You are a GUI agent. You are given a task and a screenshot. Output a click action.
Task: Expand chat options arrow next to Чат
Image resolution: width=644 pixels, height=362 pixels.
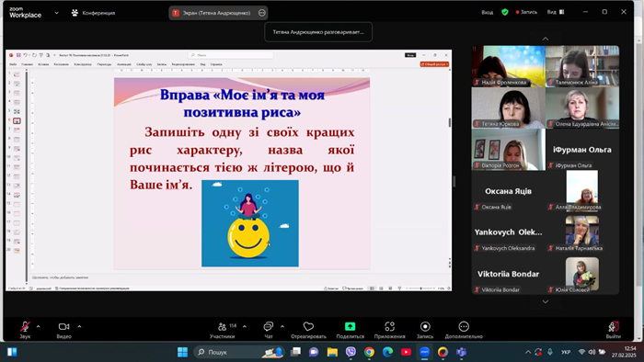click(x=282, y=327)
